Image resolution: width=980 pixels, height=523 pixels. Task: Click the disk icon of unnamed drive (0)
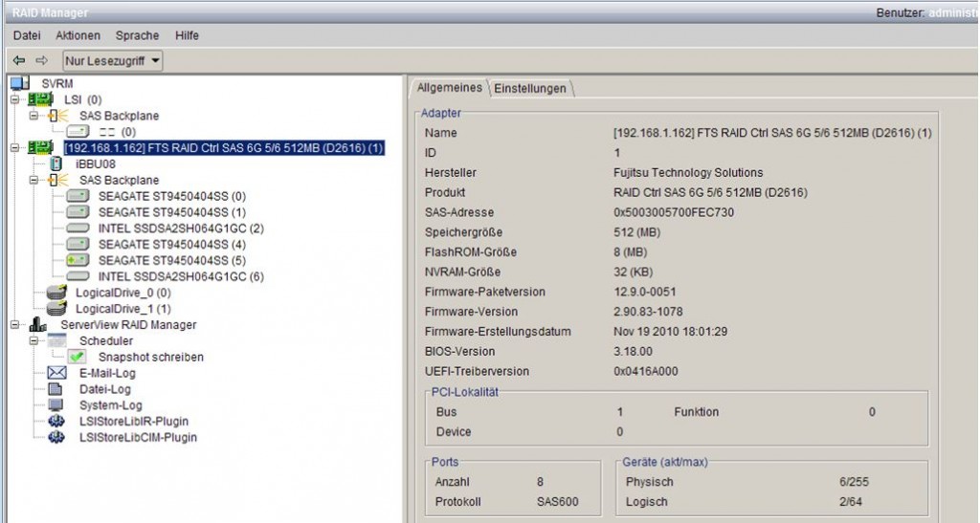point(78,132)
